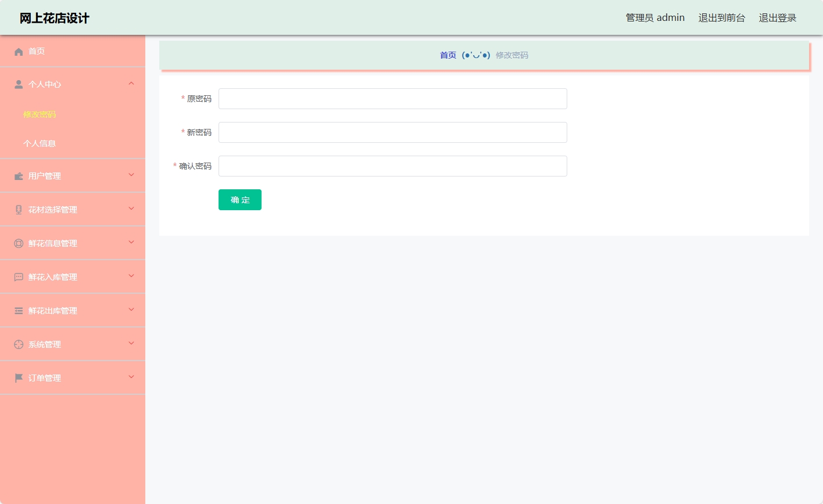Open the 修改密码 submenu item

[x=40, y=114]
